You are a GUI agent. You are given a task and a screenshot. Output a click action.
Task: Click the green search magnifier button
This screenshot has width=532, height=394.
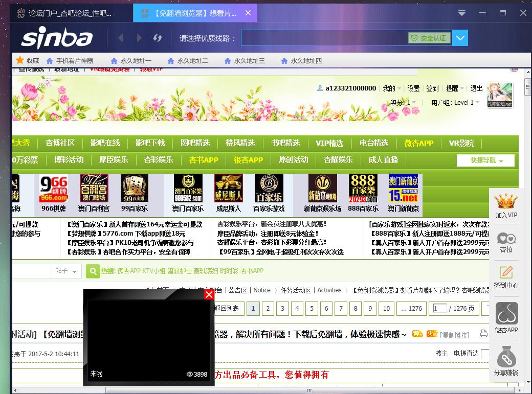[x=93, y=271]
